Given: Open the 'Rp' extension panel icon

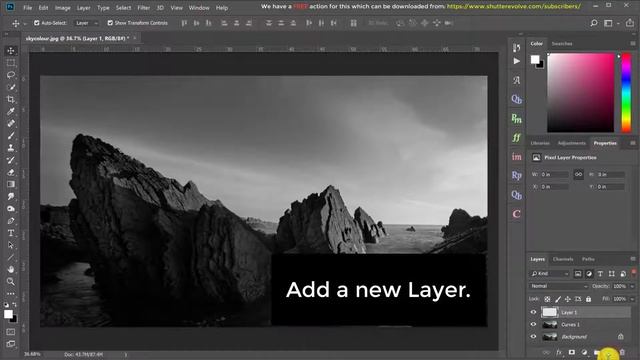Looking at the screenshot, I should [517, 176].
